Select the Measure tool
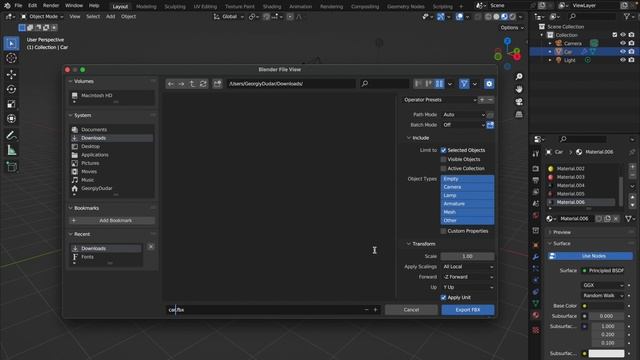This screenshot has height=360, width=640. [x=11, y=151]
